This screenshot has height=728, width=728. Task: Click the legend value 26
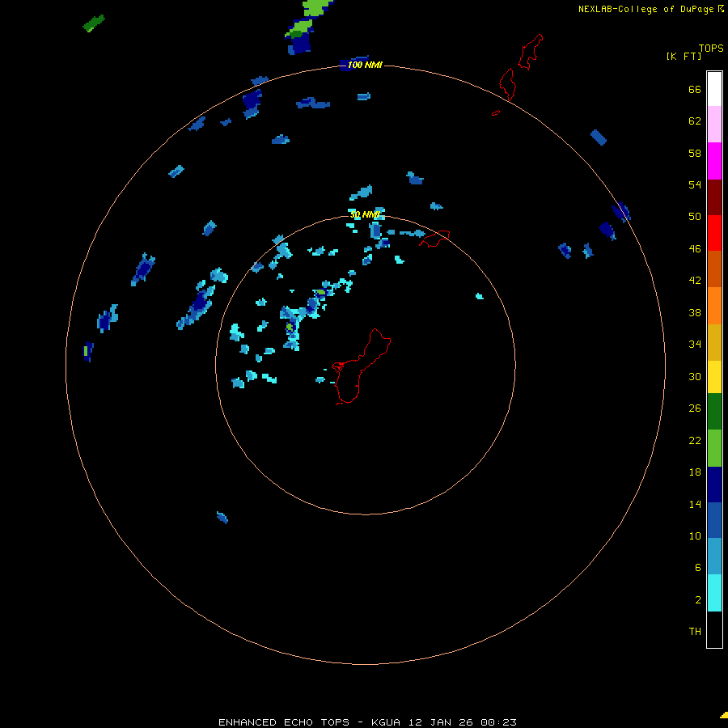[695, 408]
